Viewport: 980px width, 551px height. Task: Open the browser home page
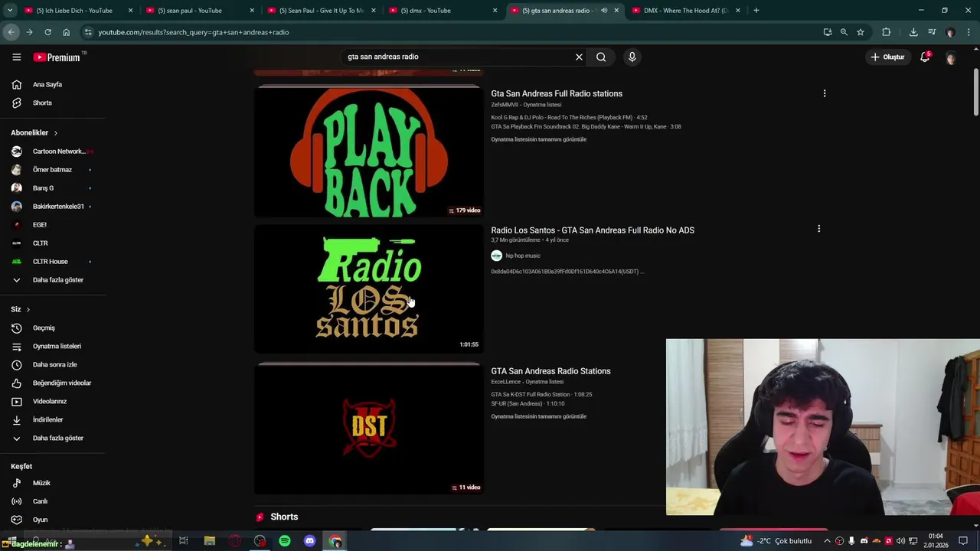point(66,32)
